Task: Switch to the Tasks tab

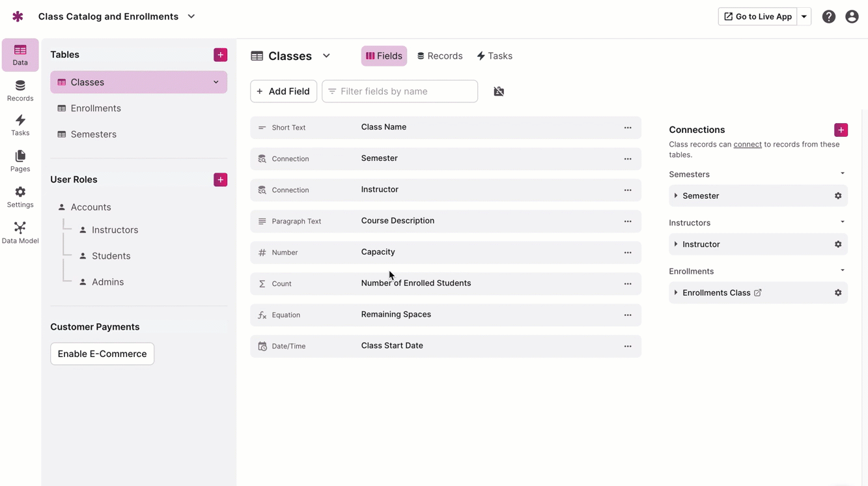Action: coord(494,56)
